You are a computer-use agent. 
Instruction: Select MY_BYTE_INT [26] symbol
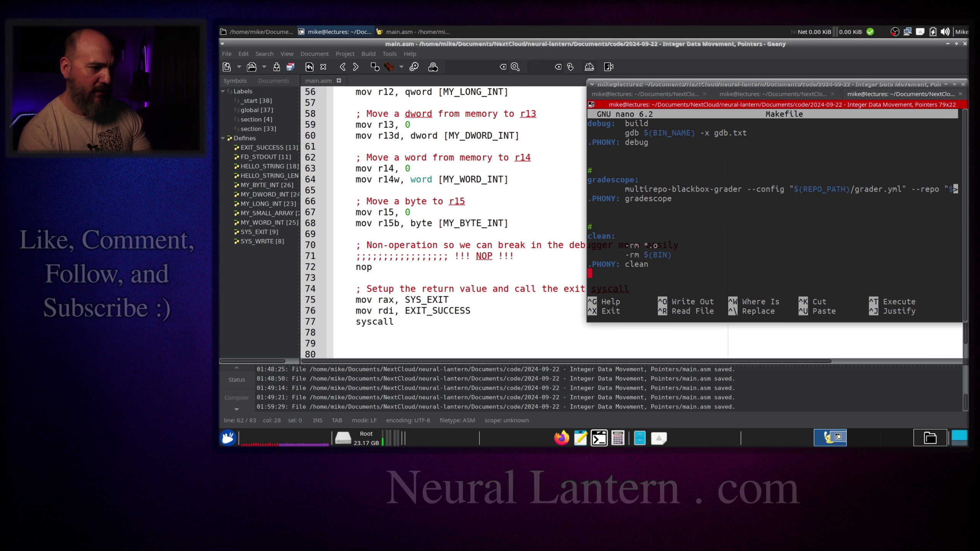tap(266, 185)
